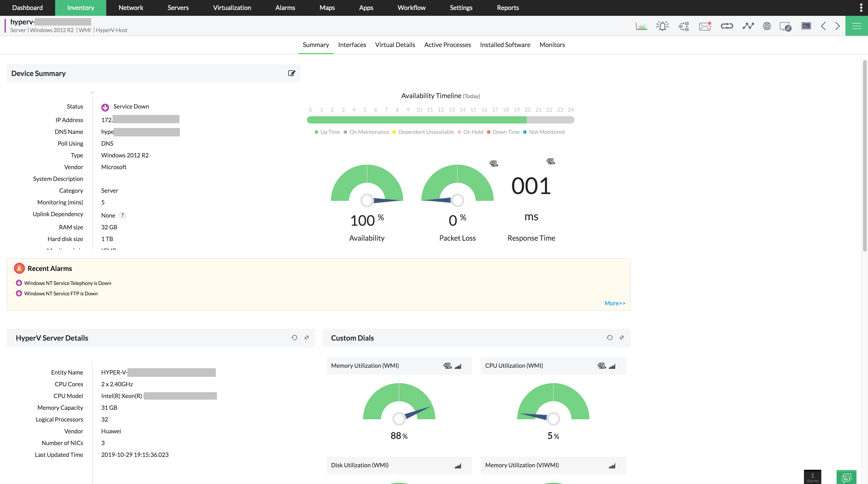868x484 pixels.
Task: Open the alarm bell icon in device toolbar
Action: [663, 26]
